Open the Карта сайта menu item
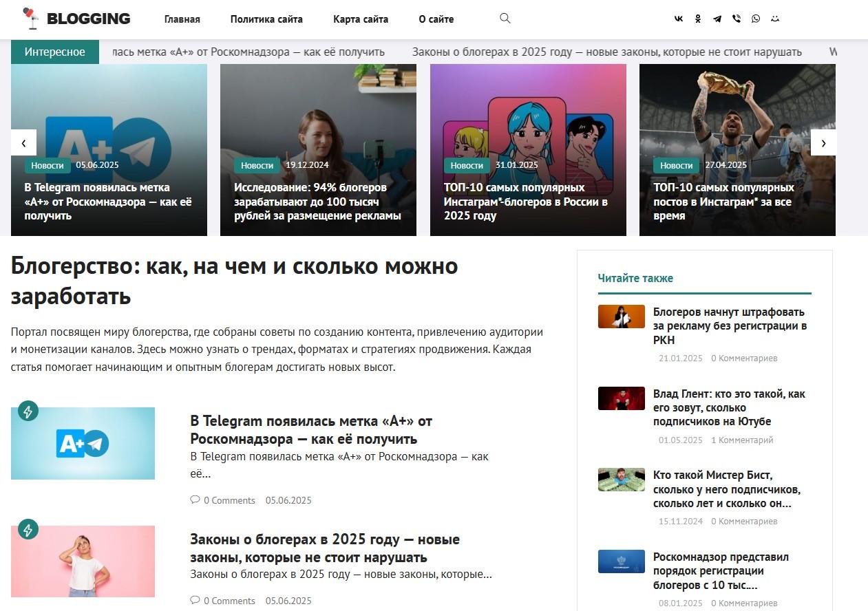The image size is (868, 611). point(361,19)
